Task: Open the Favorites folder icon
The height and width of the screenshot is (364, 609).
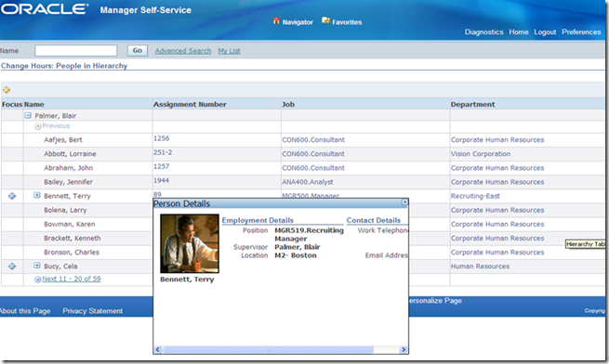Action: coord(325,20)
